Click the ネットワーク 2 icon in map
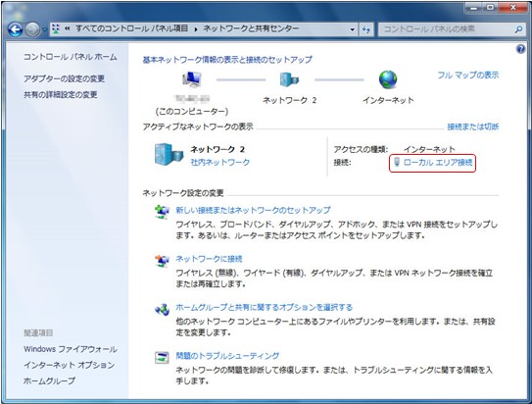The width and height of the screenshot is (532, 404). pyautogui.click(x=289, y=79)
